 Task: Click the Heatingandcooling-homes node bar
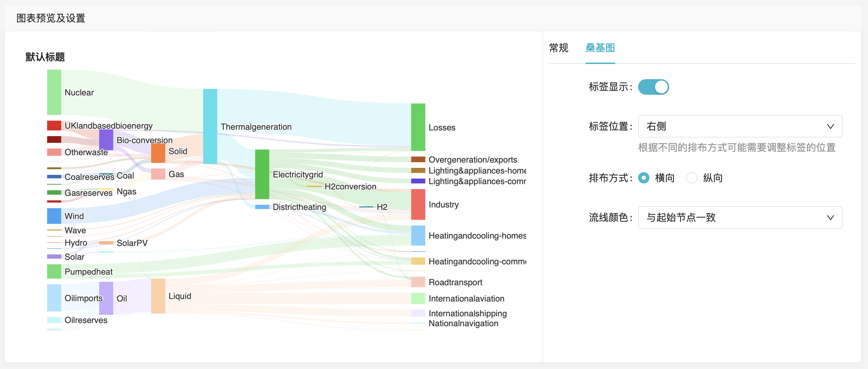coord(418,235)
